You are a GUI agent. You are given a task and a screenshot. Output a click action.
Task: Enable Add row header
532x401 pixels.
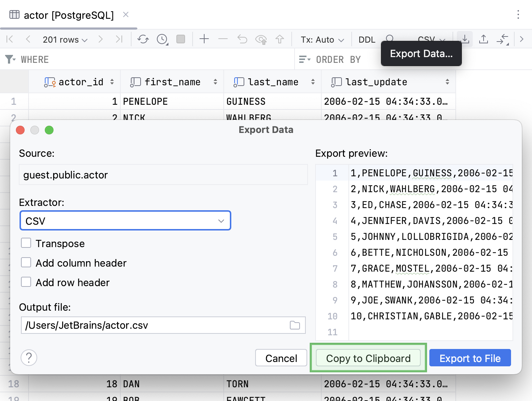point(26,282)
